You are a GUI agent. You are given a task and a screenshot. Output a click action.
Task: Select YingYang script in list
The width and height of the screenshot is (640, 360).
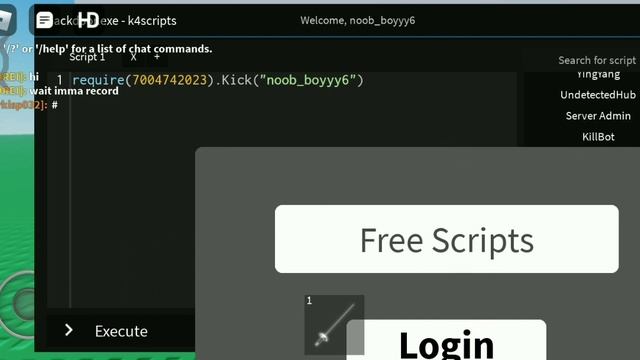(598, 75)
